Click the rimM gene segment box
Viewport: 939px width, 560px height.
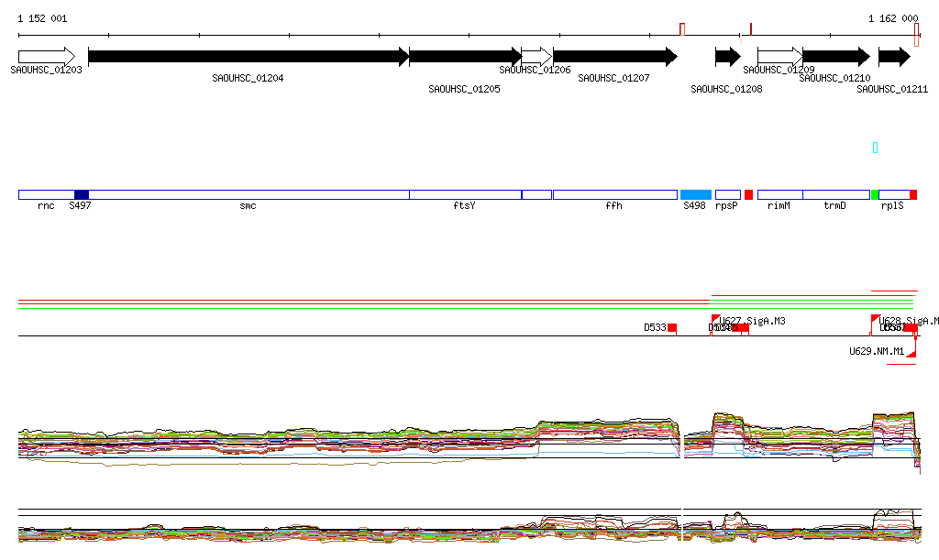click(779, 194)
